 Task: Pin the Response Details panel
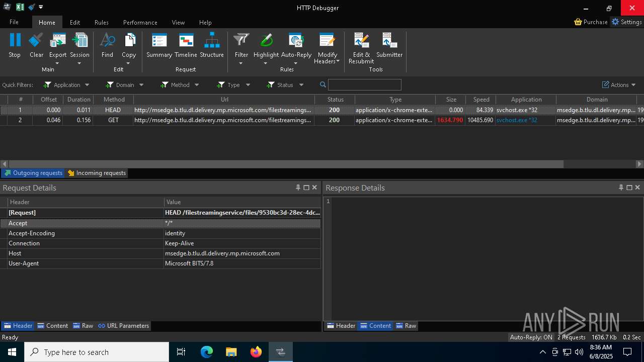point(621,188)
